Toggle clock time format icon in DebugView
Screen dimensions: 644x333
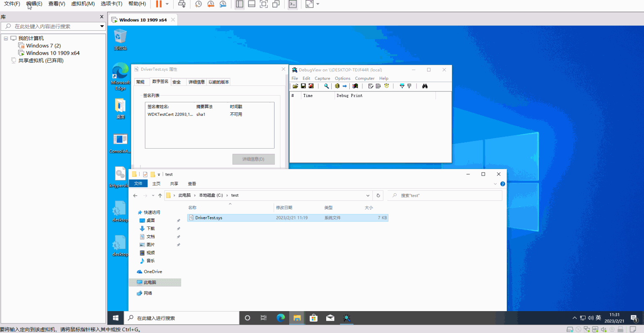387,86
